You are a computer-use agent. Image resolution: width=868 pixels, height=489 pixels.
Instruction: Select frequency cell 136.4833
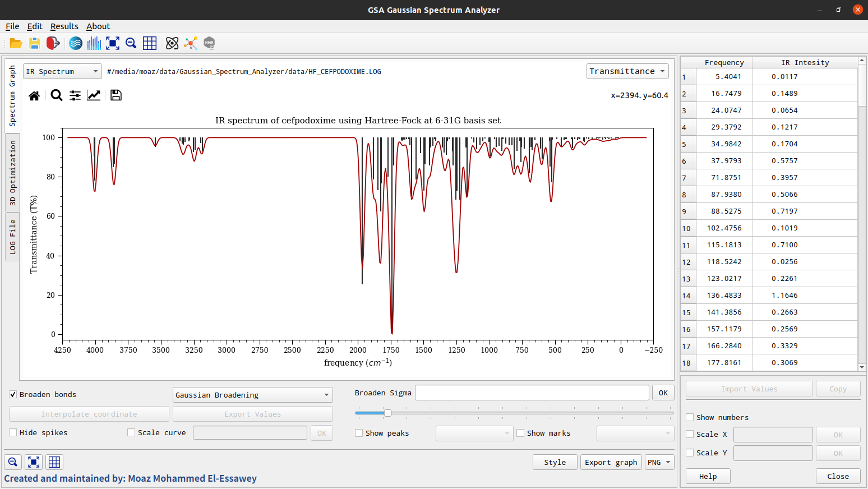(x=724, y=296)
